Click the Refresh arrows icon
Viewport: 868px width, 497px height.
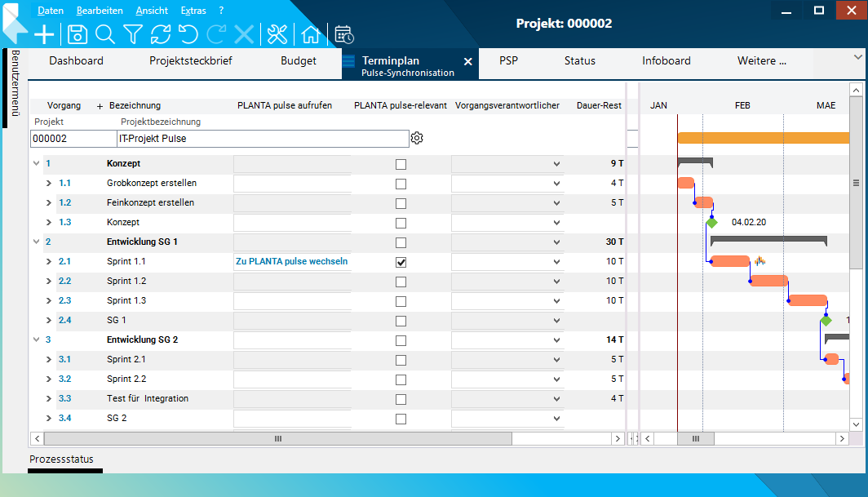[161, 34]
